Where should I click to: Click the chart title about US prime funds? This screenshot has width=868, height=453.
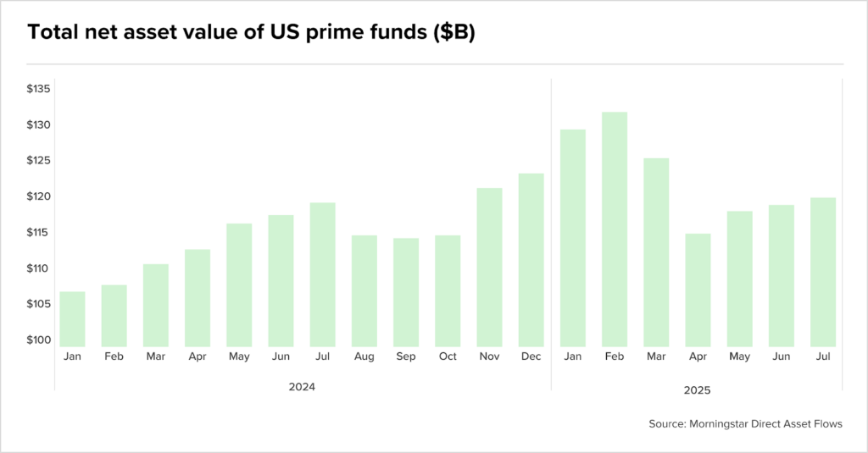click(x=251, y=32)
